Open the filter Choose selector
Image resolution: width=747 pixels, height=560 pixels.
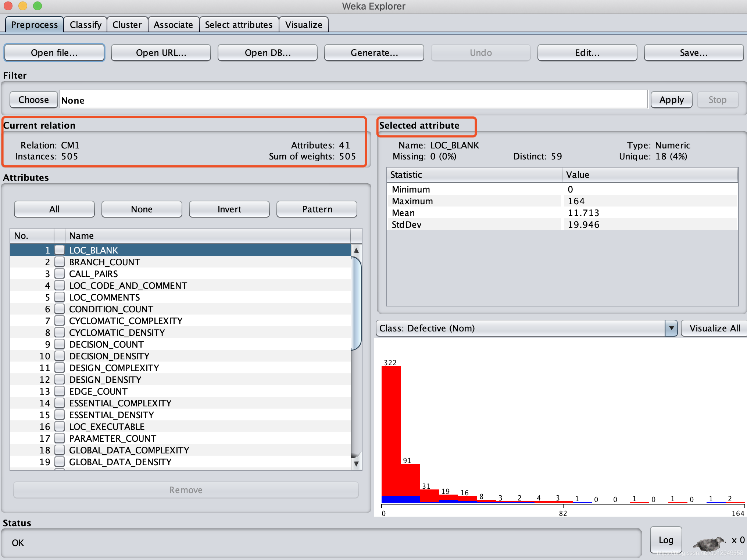tap(33, 100)
